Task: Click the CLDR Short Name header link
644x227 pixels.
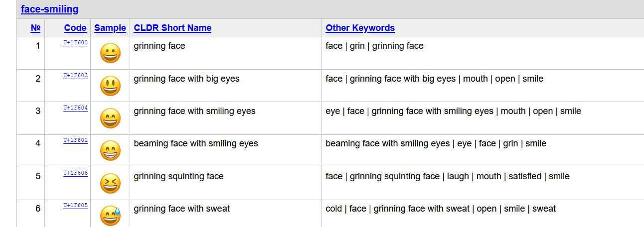Action: click(x=172, y=28)
